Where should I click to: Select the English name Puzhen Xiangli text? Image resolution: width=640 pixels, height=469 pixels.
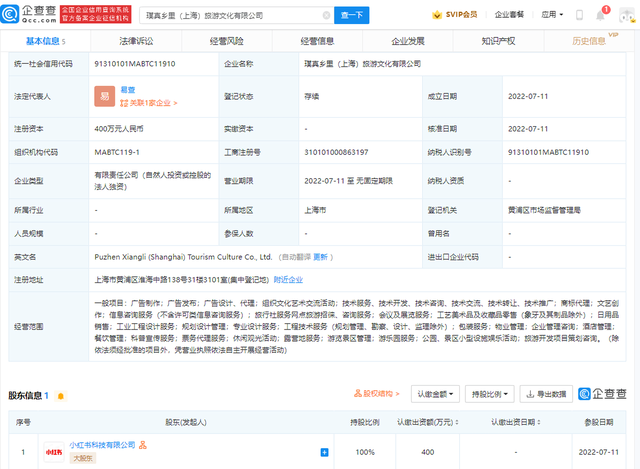coord(183,257)
